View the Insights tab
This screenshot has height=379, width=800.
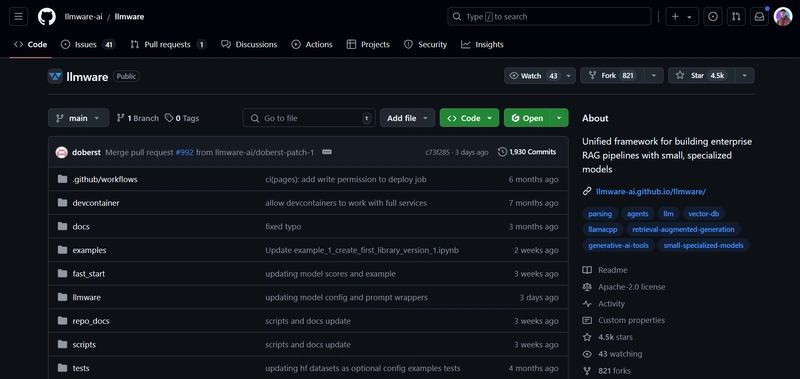[482, 44]
